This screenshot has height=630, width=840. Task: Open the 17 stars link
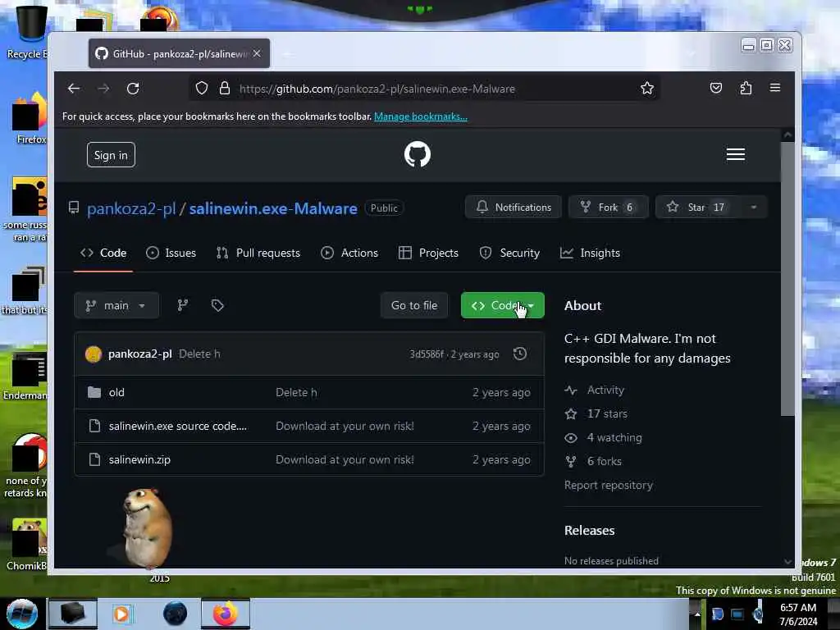(607, 413)
